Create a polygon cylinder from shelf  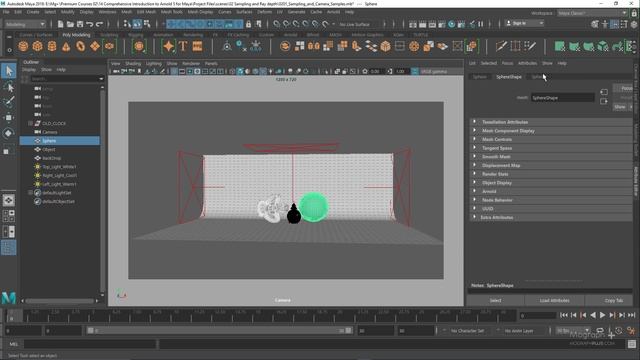pyautogui.click(x=52, y=46)
